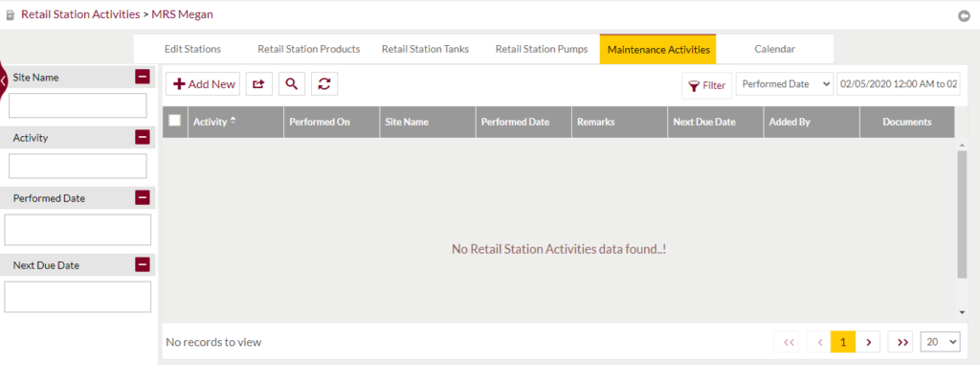Screen dimensions: 980x365
Task: Collapse the left filter sidebar handle
Action: pyautogui.click(x=4, y=80)
